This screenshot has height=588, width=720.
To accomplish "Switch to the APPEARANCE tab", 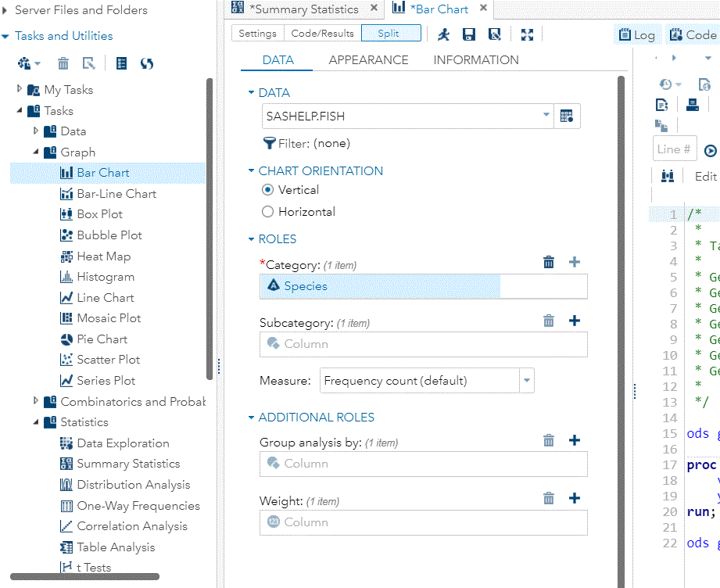I will pos(368,59).
